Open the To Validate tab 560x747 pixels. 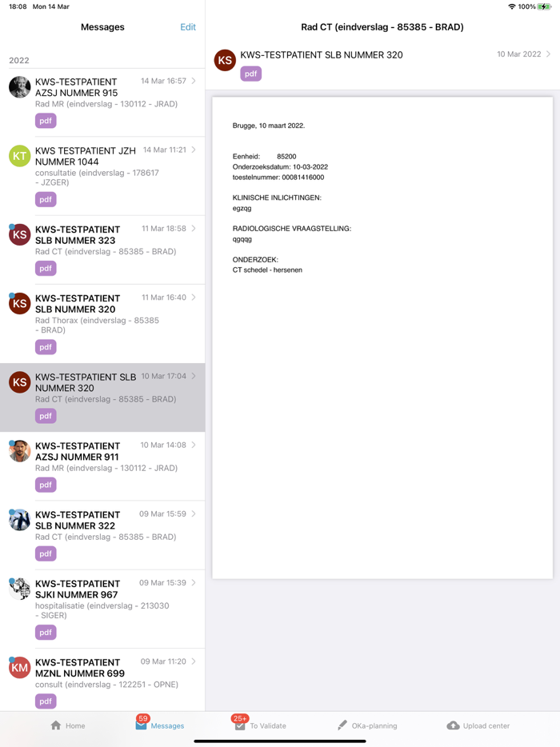pyautogui.click(x=260, y=725)
